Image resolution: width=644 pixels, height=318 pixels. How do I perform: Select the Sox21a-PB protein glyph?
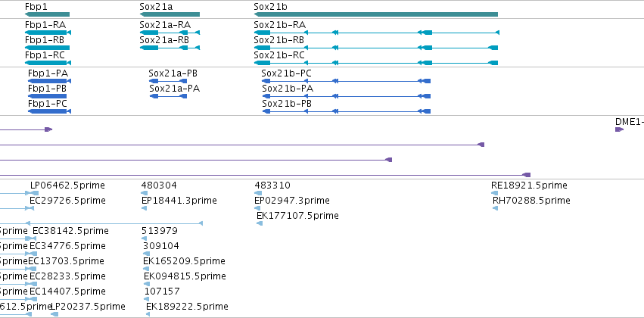point(169,81)
